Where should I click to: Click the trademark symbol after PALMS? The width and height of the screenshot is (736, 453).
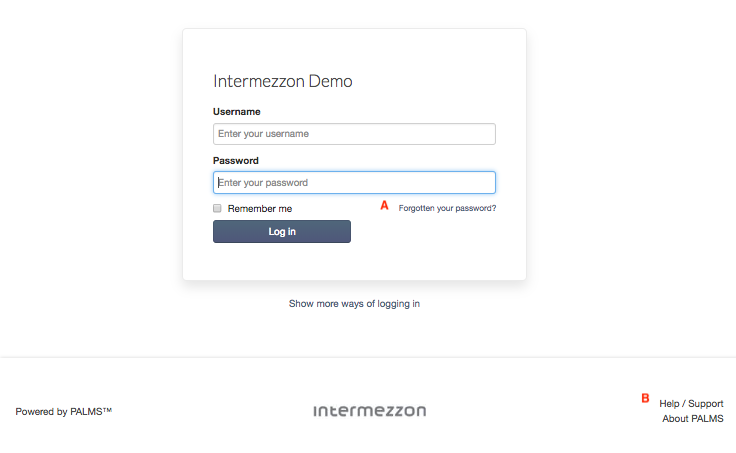[107, 409]
